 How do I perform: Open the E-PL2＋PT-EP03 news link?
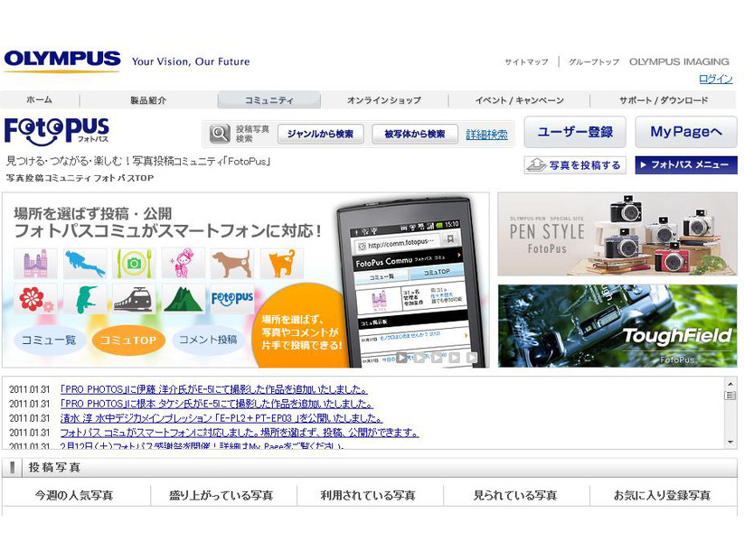click(x=221, y=418)
